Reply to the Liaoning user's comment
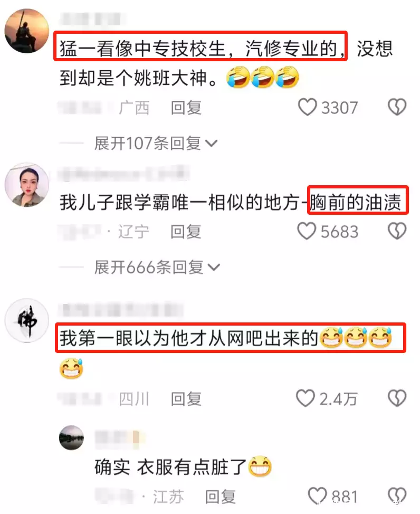Viewport: 420px width, 514px height. [186, 232]
